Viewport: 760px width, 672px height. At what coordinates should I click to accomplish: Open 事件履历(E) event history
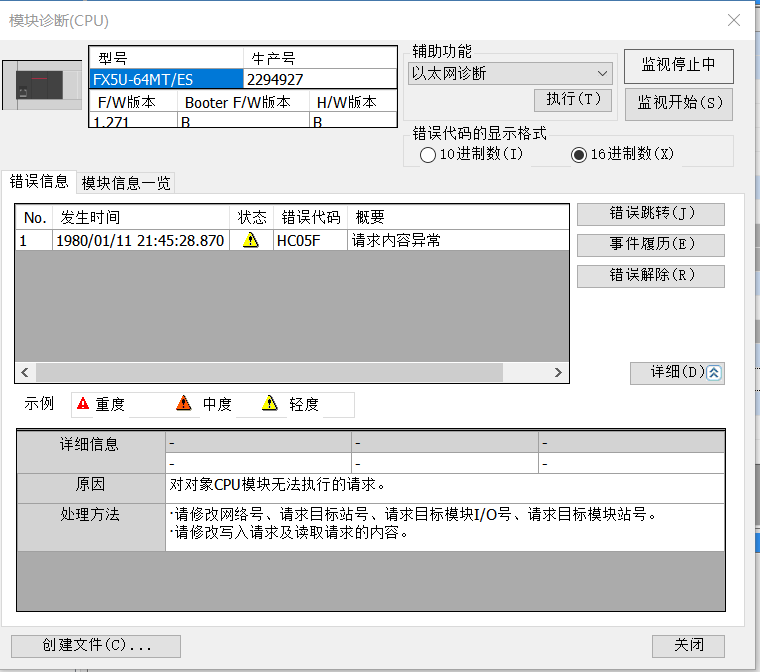651,244
